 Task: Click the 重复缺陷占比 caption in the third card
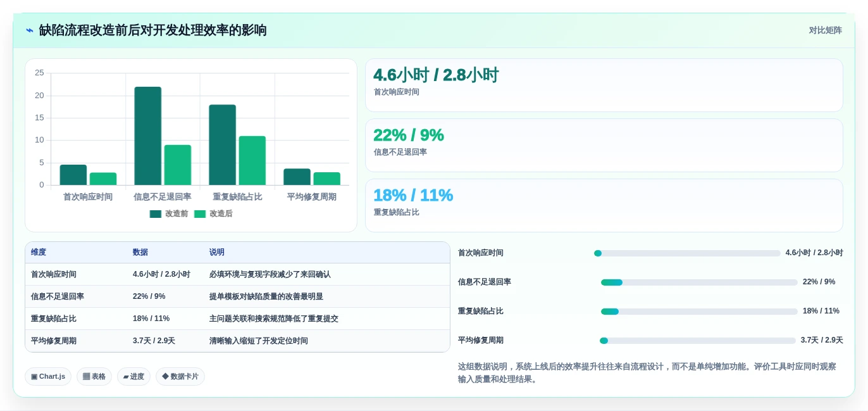coord(396,213)
